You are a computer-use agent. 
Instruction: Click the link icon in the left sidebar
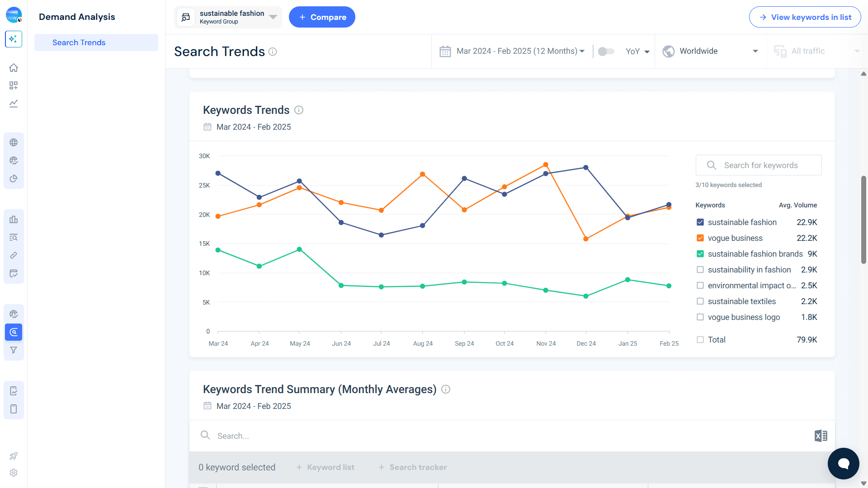point(14,255)
